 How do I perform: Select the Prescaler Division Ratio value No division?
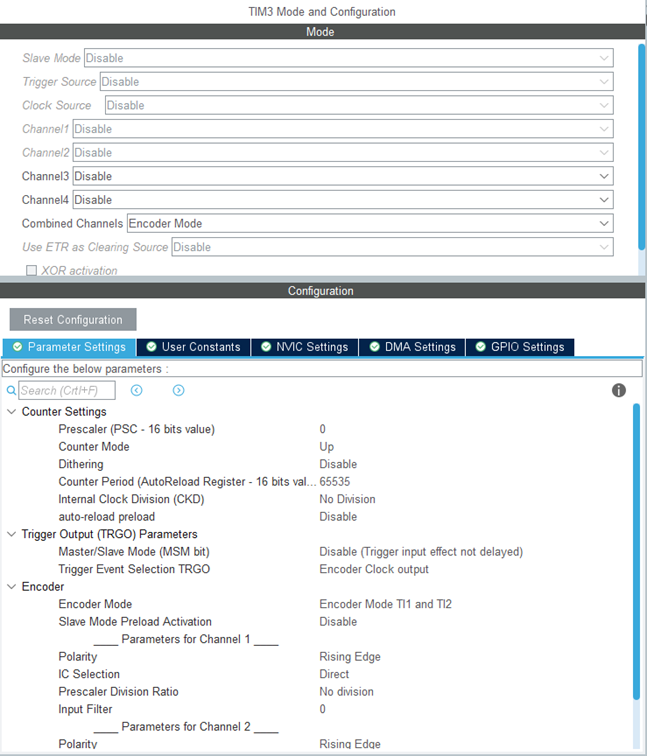346,692
